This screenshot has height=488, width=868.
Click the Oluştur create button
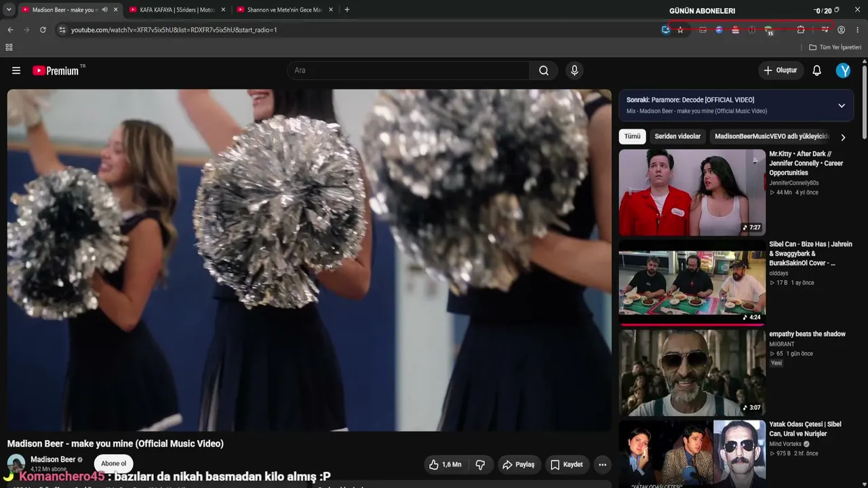(781, 70)
